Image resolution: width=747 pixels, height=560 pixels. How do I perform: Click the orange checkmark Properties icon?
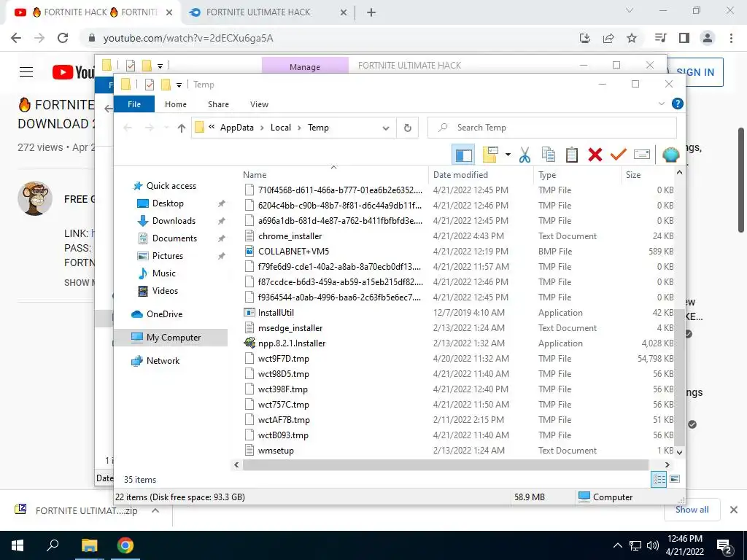tap(619, 155)
